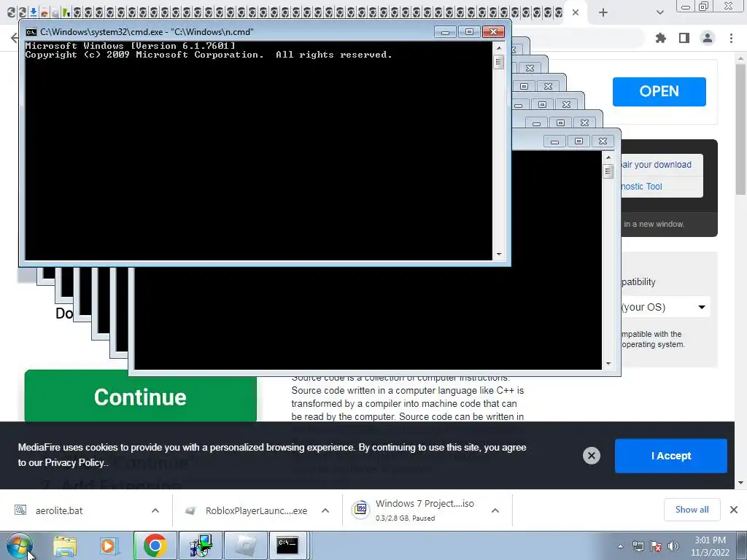Open the network tray icon

click(x=638, y=546)
